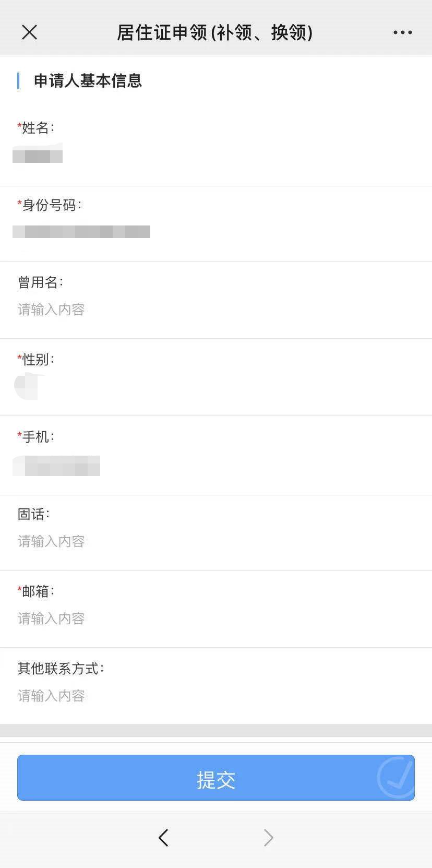Tap the 身份号码 ID number field
The image size is (432, 868).
81,232
